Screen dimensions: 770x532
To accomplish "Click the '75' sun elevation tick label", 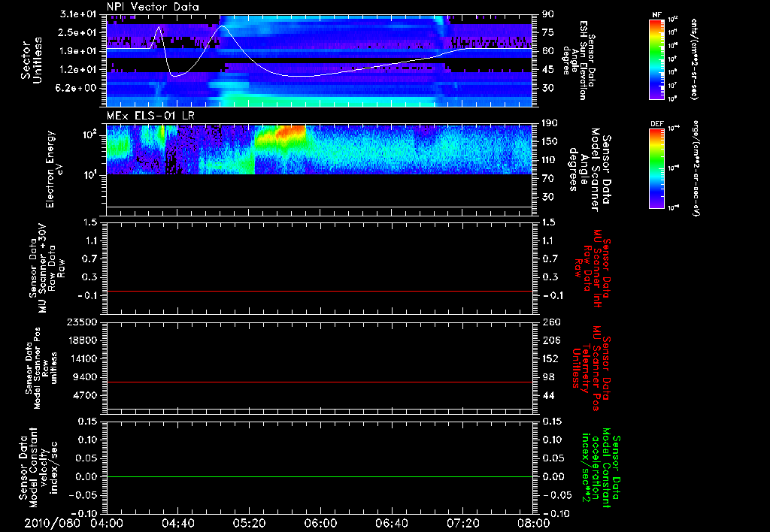I will click(x=548, y=32).
